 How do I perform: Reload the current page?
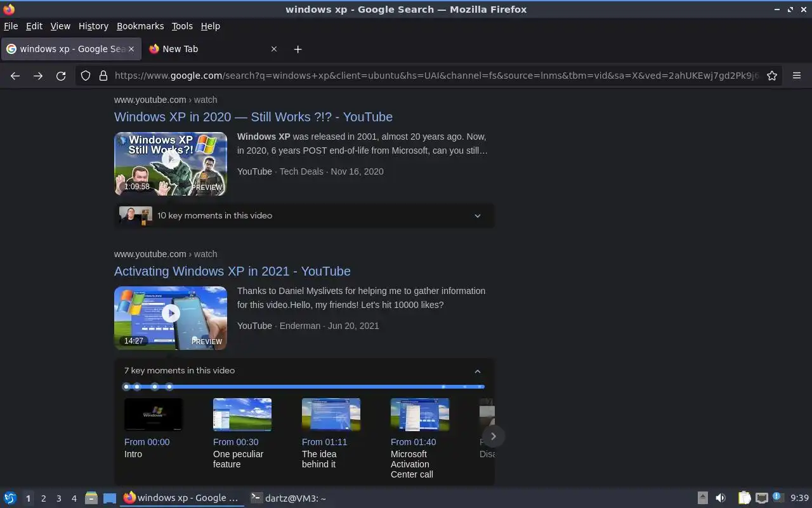pos(61,76)
